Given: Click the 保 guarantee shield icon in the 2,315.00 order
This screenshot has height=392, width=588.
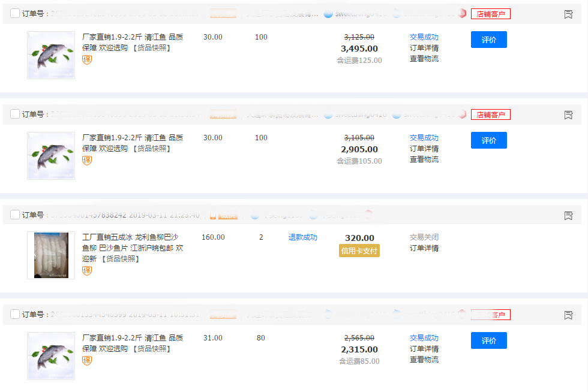Looking at the screenshot, I should [87, 361].
